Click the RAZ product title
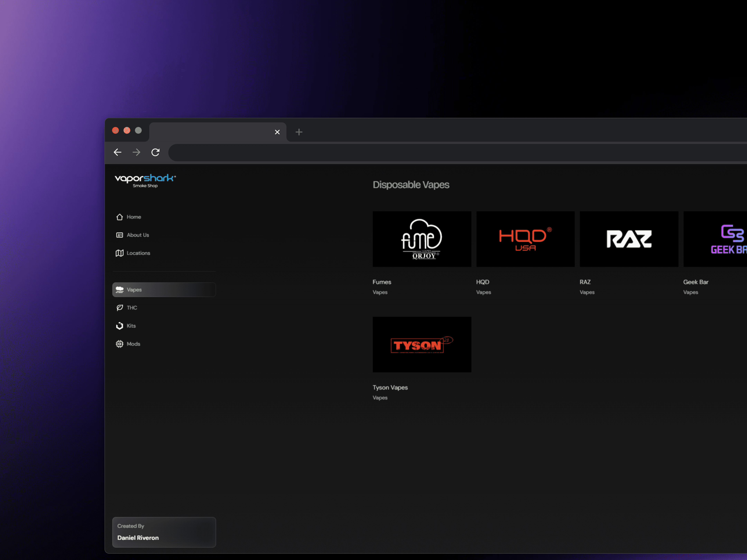Viewport: 747px width, 560px height. 585,282
